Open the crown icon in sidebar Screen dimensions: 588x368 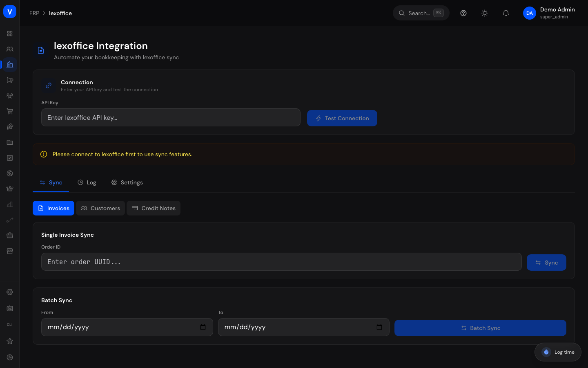click(x=10, y=189)
